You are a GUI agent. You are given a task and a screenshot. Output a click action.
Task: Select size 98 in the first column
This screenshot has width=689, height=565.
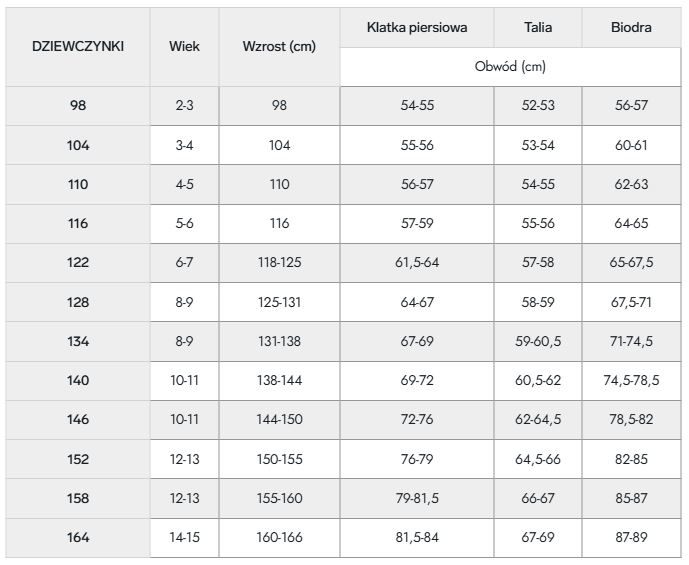(78, 106)
